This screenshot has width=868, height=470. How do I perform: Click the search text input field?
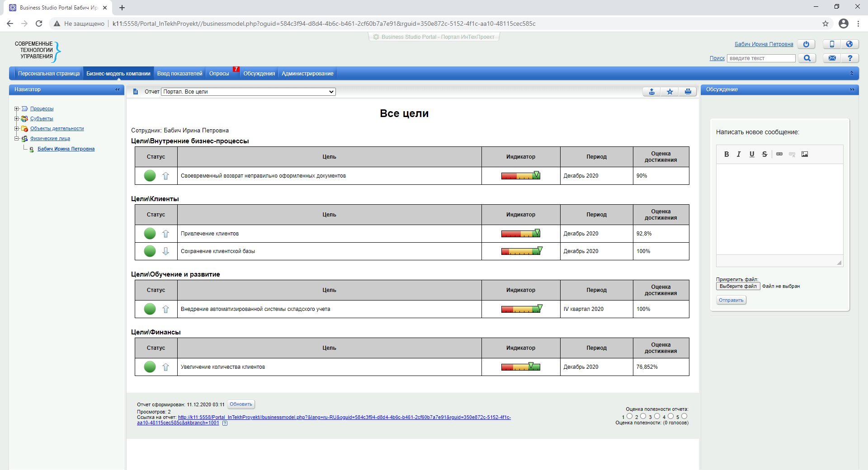coord(761,58)
